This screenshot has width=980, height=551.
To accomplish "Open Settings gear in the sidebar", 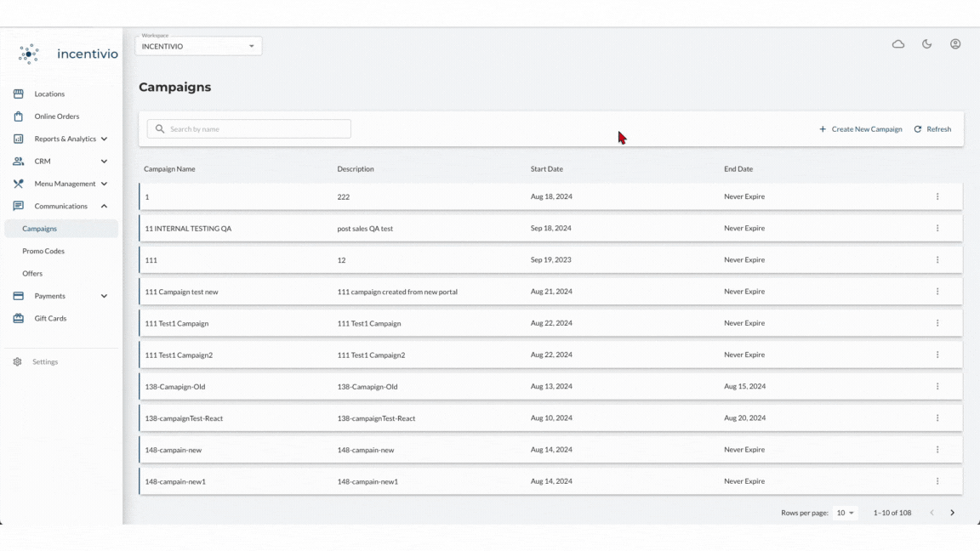I will click(x=18, y=361).
